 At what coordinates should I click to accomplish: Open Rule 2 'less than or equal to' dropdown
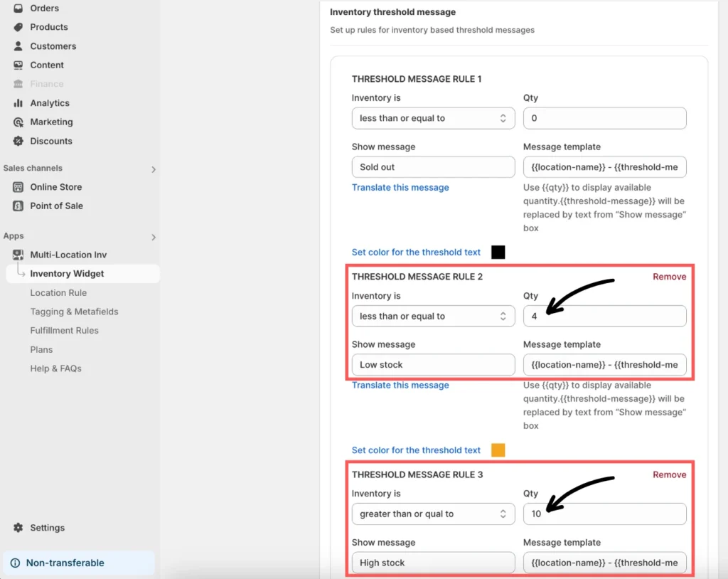point(433,317)
